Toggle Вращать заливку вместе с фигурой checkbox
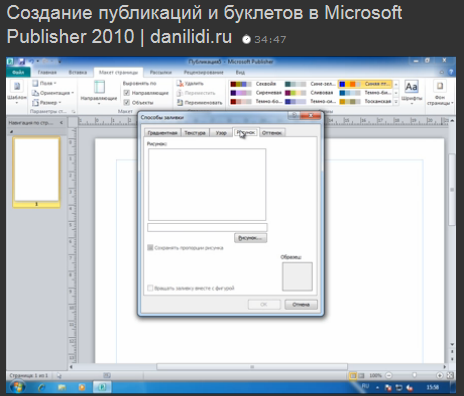 coord(150,288)
